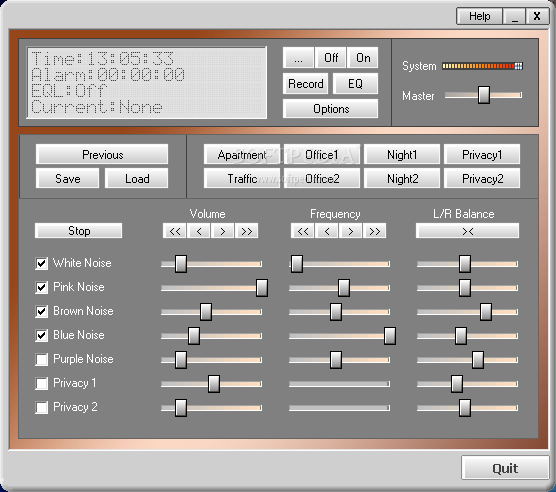Load the Previous preset
The width and height of the screenshot is (556, 492).
102,155
